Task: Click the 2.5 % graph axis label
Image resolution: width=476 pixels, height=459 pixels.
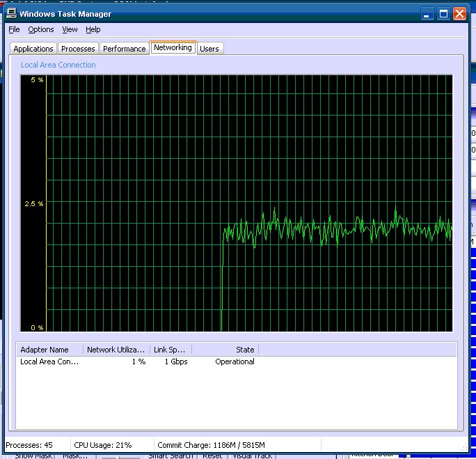Action: [x=34, y=204]
